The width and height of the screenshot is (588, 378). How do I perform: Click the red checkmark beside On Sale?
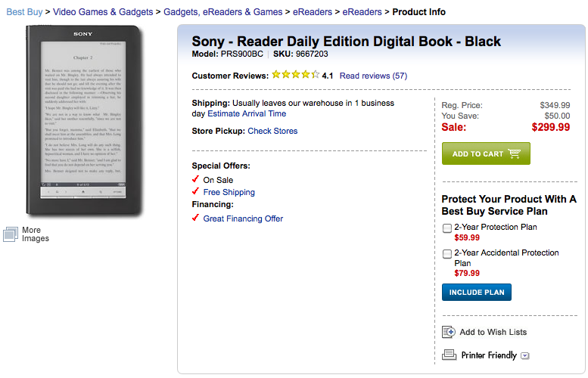[196, 180]
